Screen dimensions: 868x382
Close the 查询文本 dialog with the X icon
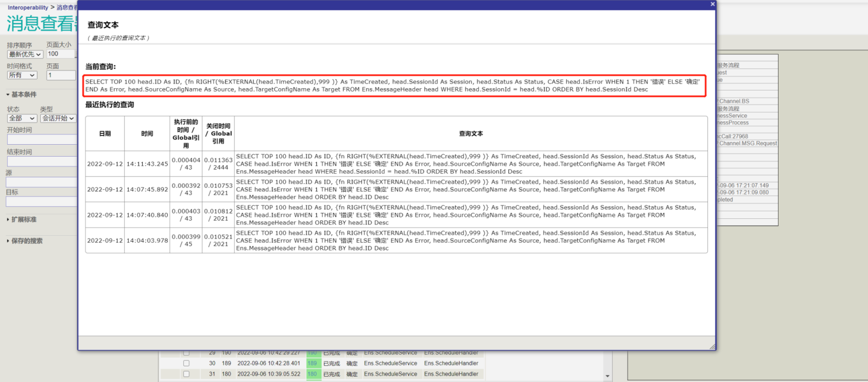click(712, 4)
